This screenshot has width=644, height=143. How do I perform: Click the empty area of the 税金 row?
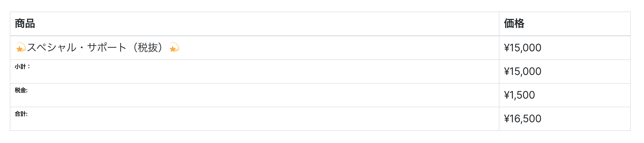pyautogui.click(x=259, y=95)
